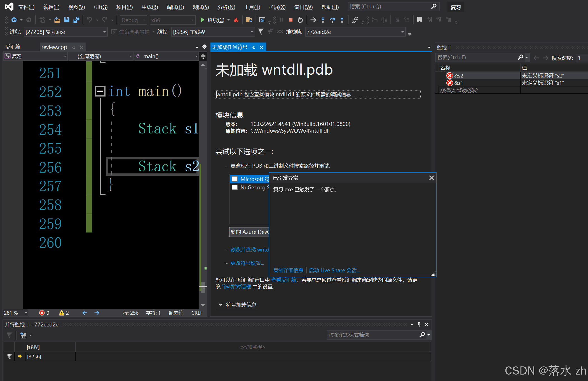
Task: Toggle bookmark with the bookmark icon
Action: point(419,20)
